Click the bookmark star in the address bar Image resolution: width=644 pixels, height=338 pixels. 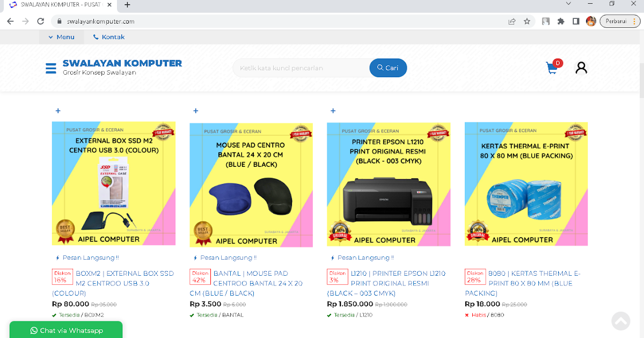click(527, 21)
